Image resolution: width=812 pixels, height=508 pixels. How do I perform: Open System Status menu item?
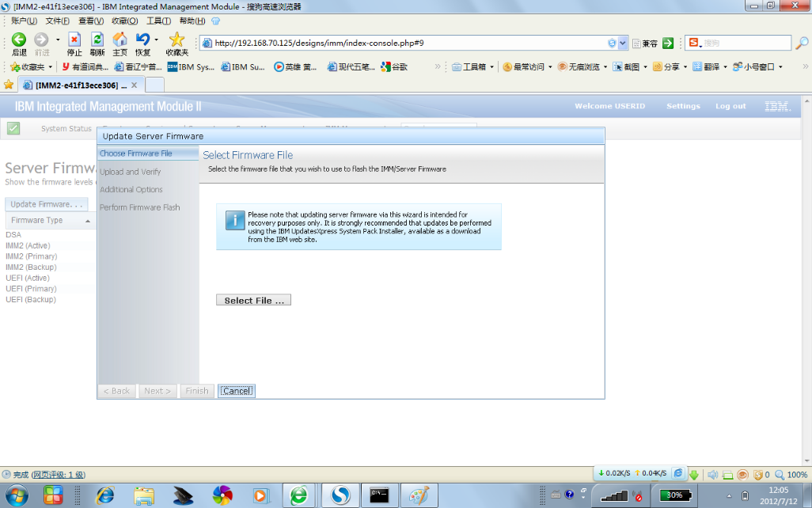coord(66,128)
